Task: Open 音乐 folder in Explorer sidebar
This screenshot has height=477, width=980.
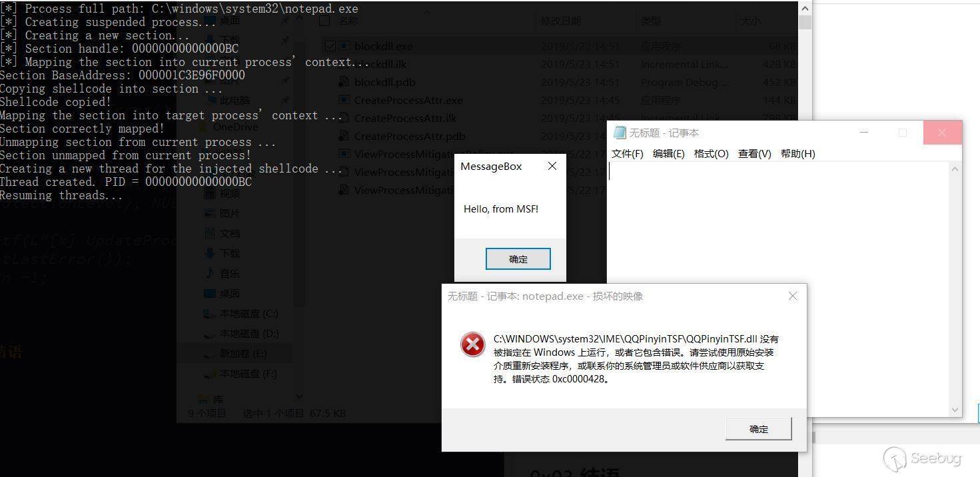Action: point(229,273)
